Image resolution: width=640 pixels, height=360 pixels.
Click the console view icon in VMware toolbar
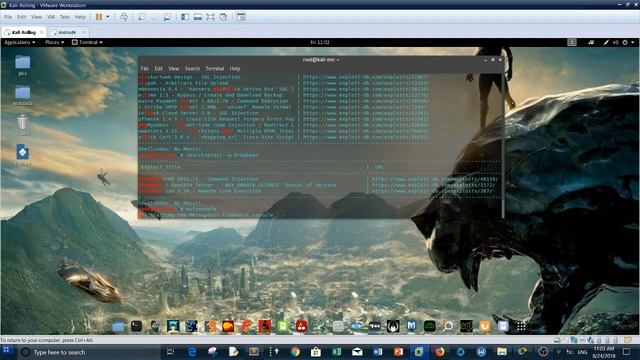[x=241, y=17]
